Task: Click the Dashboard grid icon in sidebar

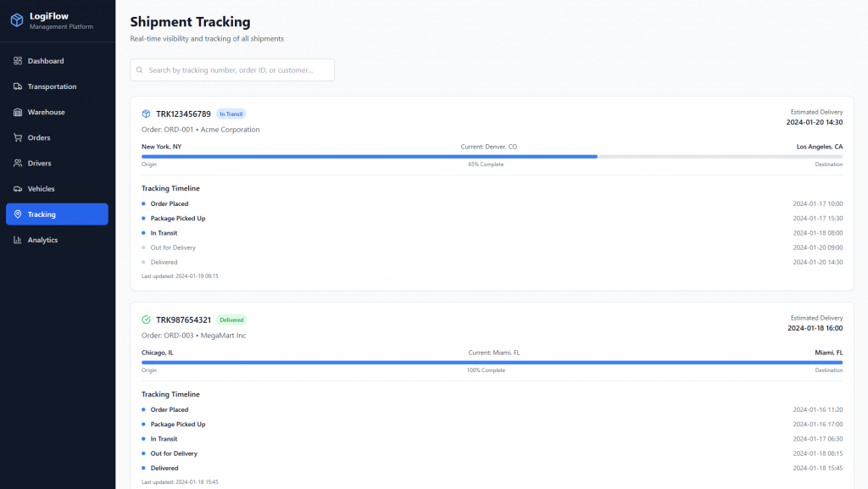Action: click(18, 61)
